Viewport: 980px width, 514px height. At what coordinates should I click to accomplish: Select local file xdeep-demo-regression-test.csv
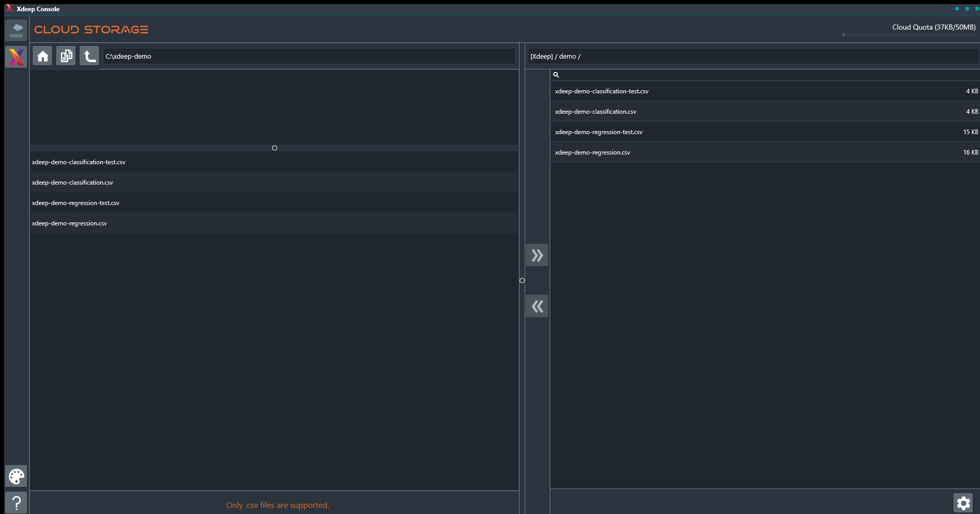tap(275, 202)
